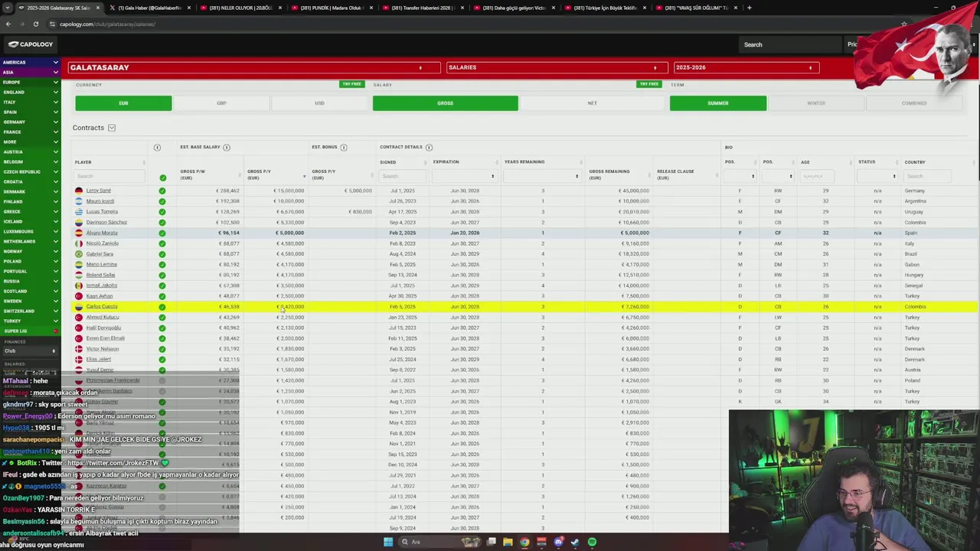Click the info icon above the verified column
Screen dimensions: 980x551
(157, 147)
